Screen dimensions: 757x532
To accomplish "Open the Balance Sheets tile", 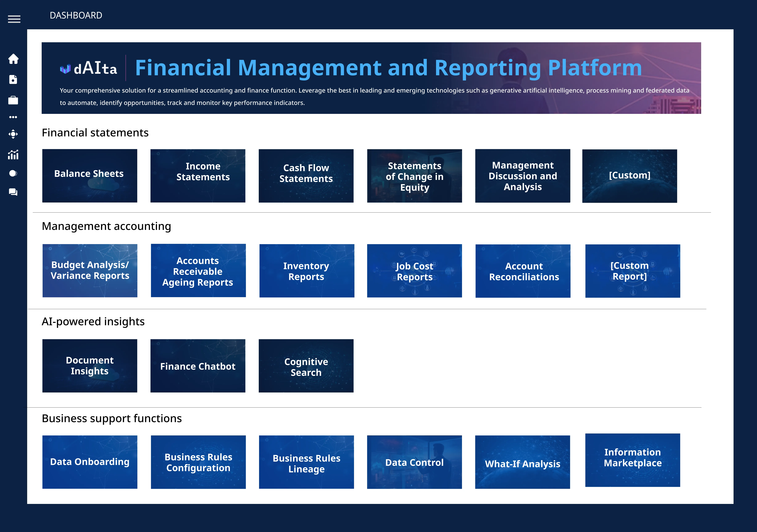I will [x=90, y=176].
